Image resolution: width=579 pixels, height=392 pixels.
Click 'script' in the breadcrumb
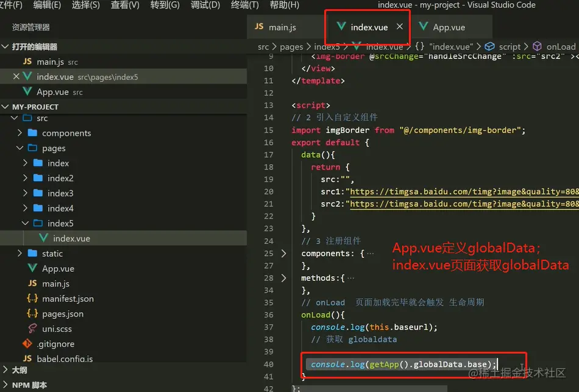pos(510,47)
